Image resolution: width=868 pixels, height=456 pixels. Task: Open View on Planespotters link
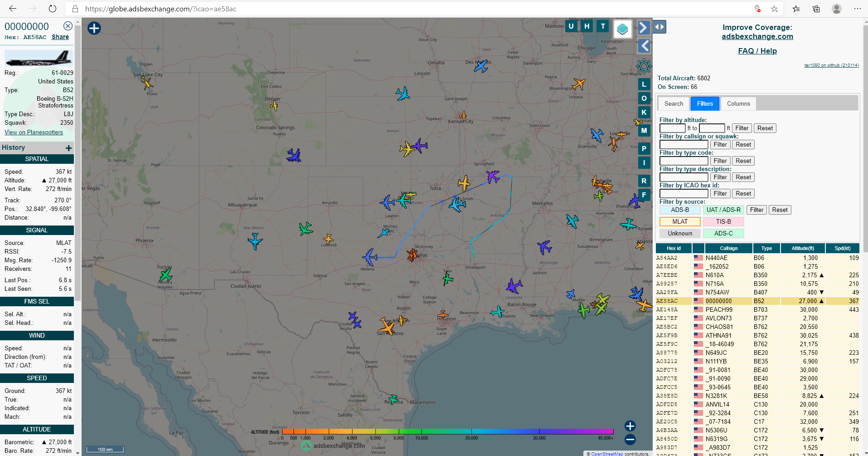pyautogui.click(x=34, y=132)
